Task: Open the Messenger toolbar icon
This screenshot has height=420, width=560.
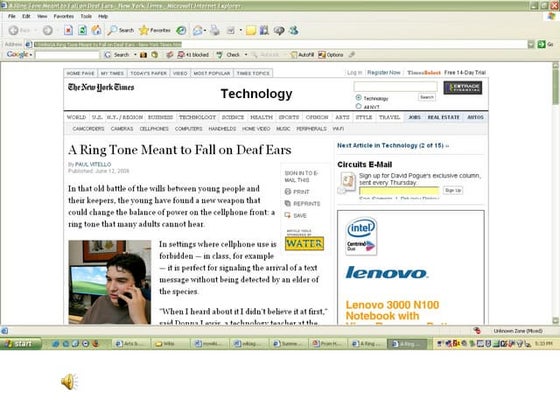Action: (294, 31)
